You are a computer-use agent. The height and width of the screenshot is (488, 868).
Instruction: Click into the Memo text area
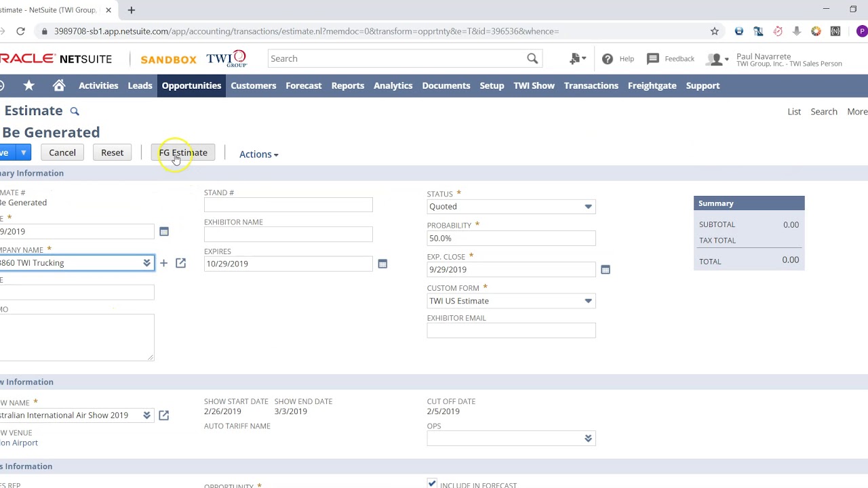click(76, 338)
